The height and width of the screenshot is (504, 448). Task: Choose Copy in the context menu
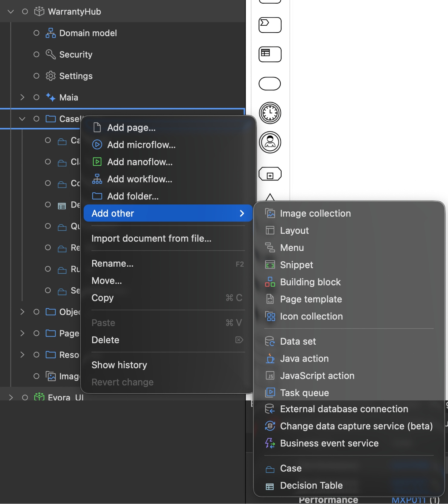168,298
